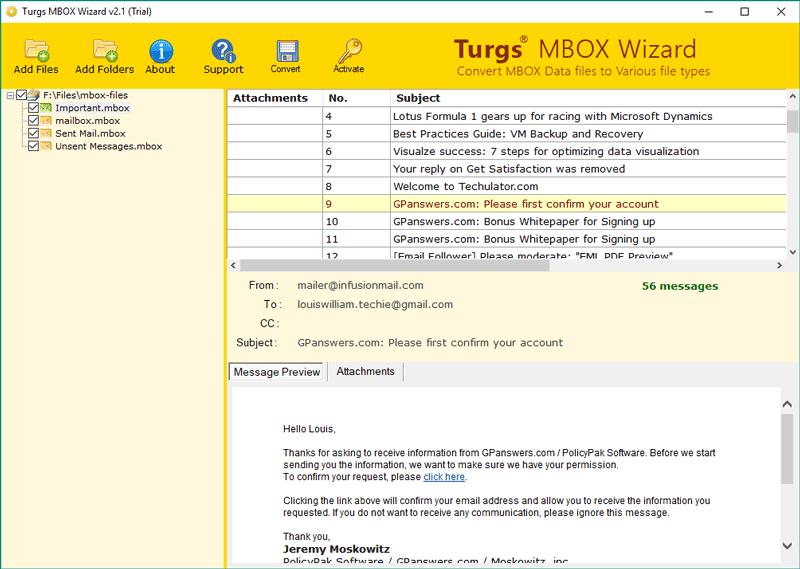The image size is (800, 569).
Task: Uncheck the Unsent Messages.mbox checkbox
Action: [33, 146]
